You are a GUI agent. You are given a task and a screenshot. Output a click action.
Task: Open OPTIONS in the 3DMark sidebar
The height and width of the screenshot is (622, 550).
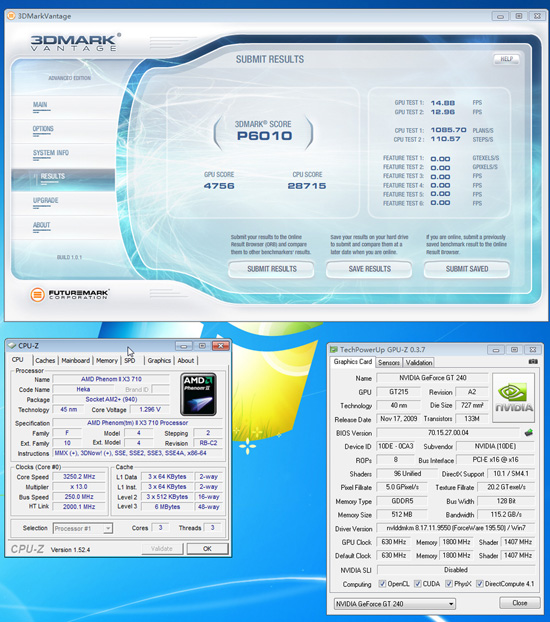[43, 129]
